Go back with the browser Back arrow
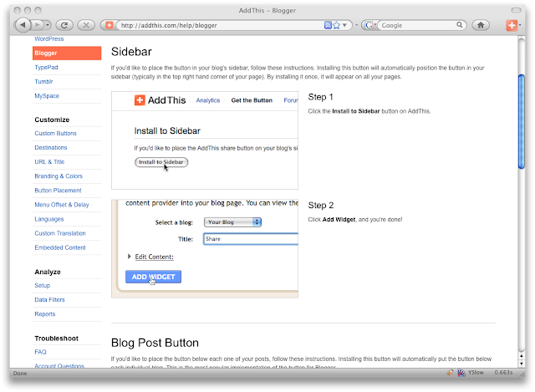Viewport: 535px width, 392px height. 23,25
